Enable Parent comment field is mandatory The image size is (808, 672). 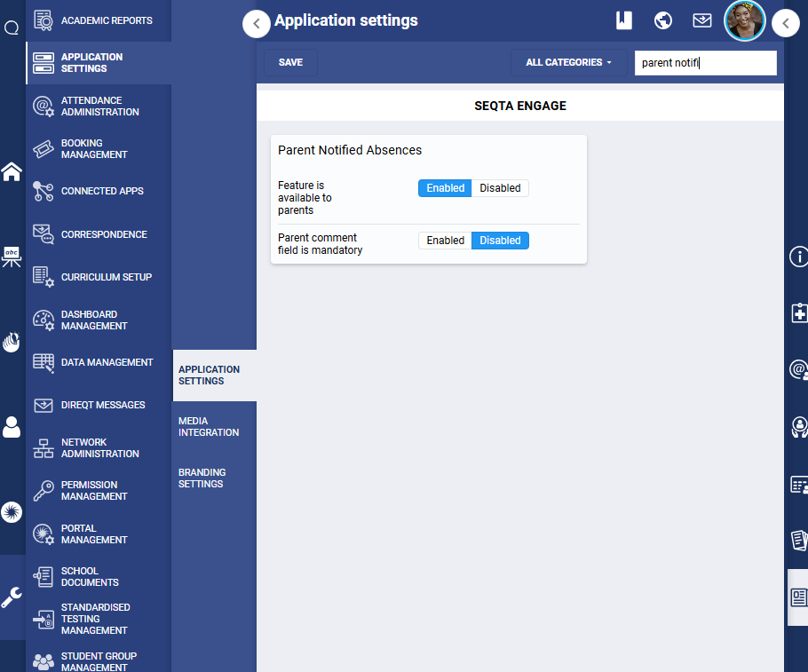pos(445,241)
